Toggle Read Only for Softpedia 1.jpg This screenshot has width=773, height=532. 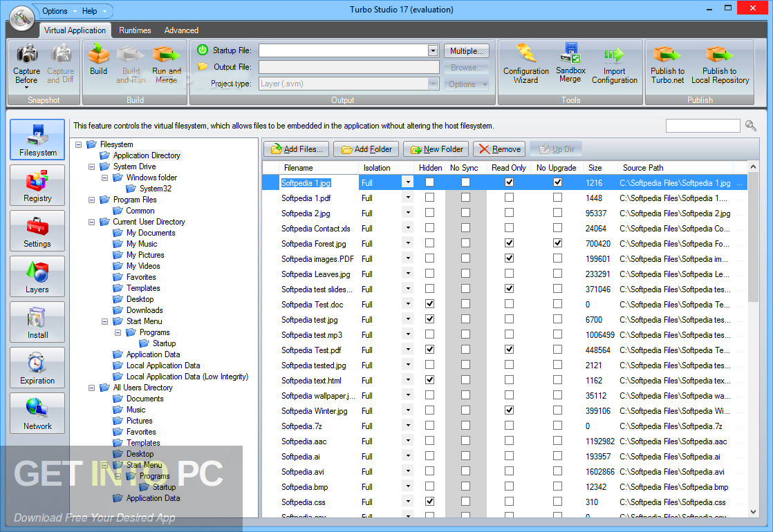[510, 182]
